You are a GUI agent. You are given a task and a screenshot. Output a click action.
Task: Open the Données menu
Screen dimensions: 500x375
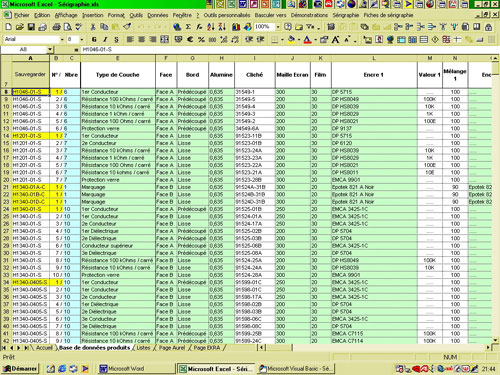[158, 15]
